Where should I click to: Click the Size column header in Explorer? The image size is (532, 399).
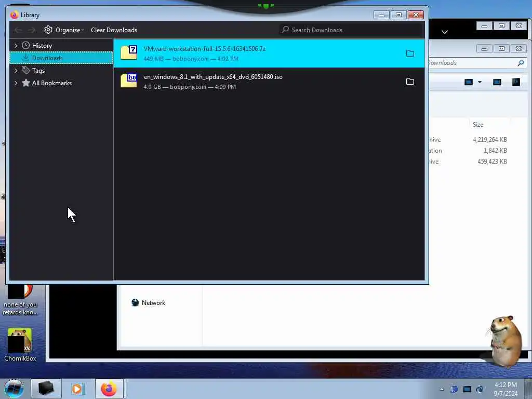click(x=478, y=125)
